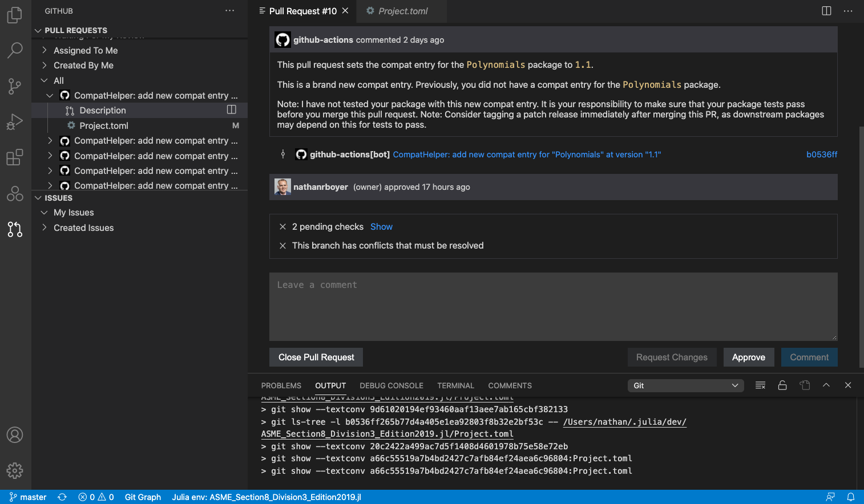This screenshot has width=864, height=504.
Task: Switch to the TERMINAL panel tab
Action: click(x=455, y=385)
